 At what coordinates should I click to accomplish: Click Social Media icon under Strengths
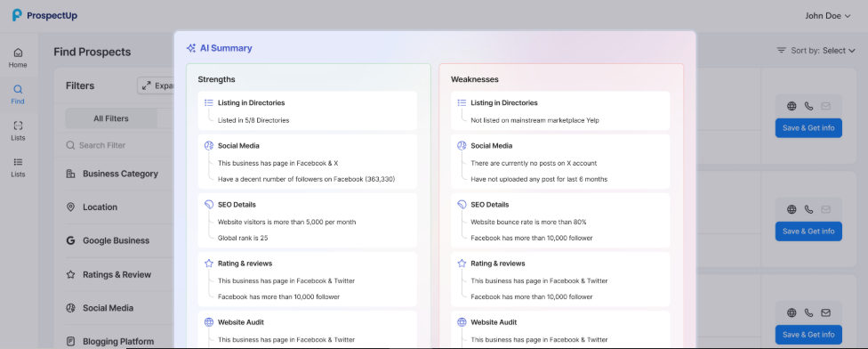(x=209, y=146)
